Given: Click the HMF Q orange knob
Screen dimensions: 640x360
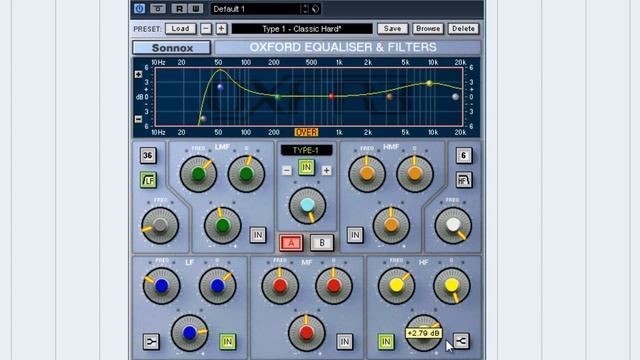Looking at the screenshot, I should 415,173.
